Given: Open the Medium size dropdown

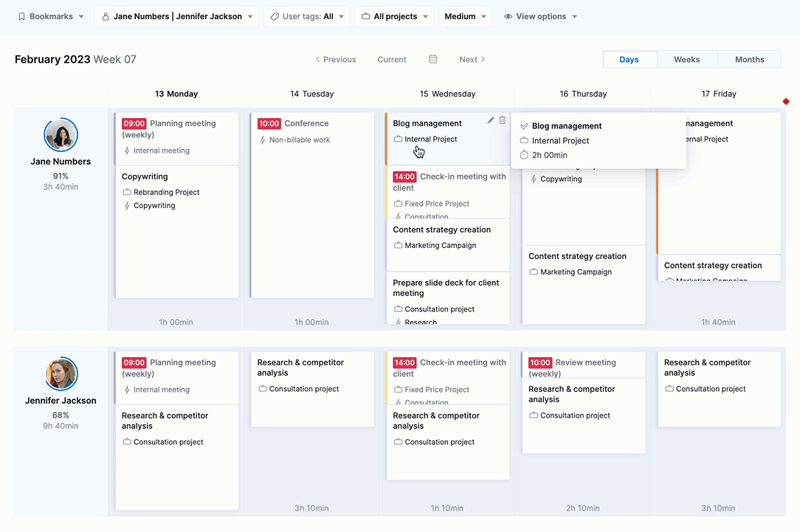Looking at the screenshot, I should (465, 17).
